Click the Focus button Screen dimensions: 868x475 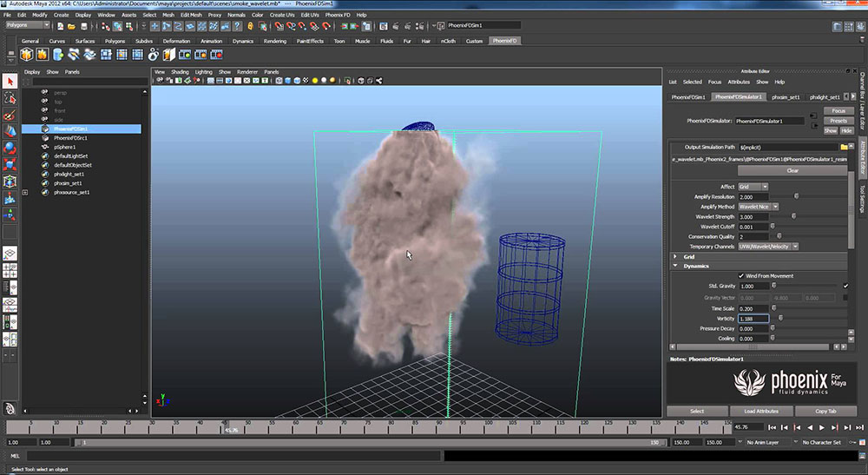(838, 111)
